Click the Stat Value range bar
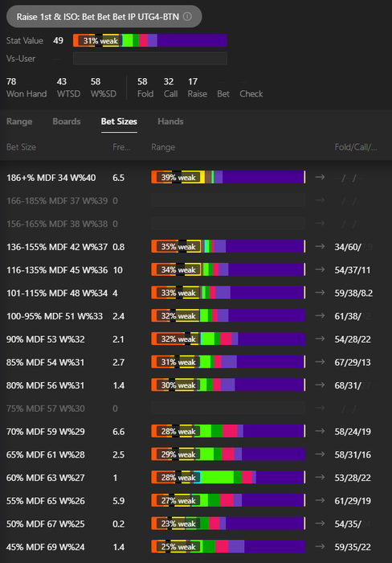 tap(150, 40)
